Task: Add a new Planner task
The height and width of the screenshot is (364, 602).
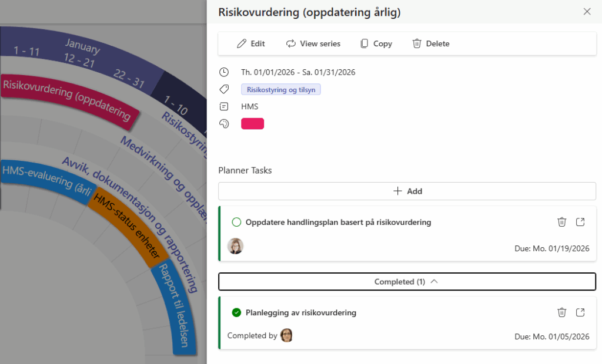Action: [x=407, y=191]
